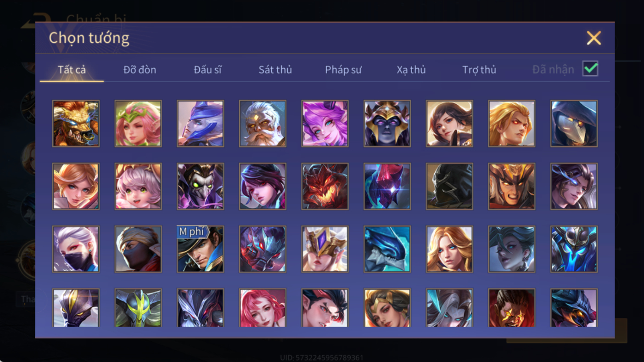The height and width of the screenshot is (362, 644).
Task: Uncheck the 'Đã nhận' checkbox
Action: tap(590, 69)
